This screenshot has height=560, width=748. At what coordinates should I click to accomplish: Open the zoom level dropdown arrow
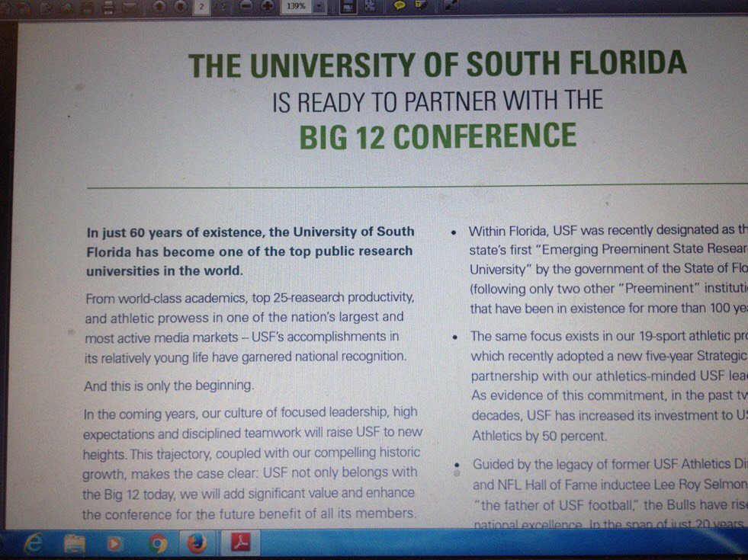(x=319, y=7)
